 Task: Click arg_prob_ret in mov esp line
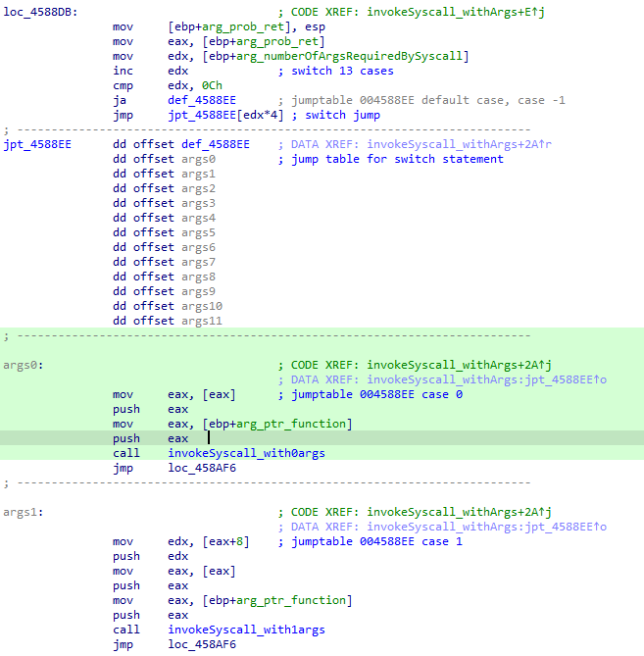tap(242, 26)
